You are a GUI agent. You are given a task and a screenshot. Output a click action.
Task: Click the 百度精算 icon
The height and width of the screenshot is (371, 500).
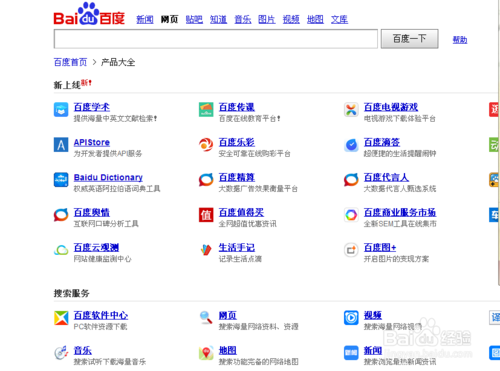pos(206,180)
